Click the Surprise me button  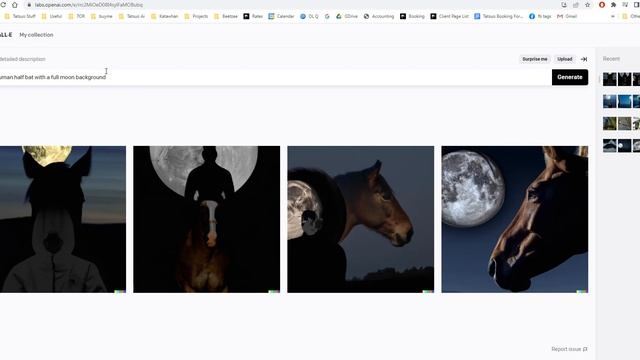535,59
